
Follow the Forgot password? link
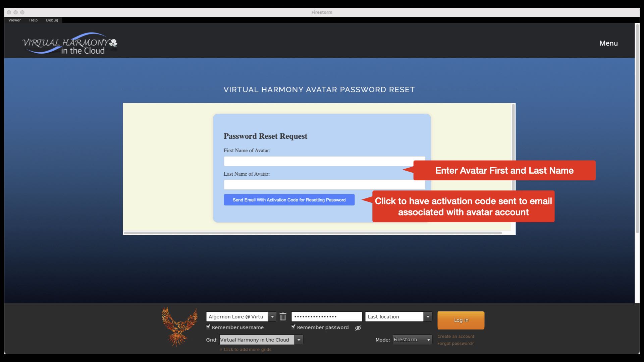point(455,343)
